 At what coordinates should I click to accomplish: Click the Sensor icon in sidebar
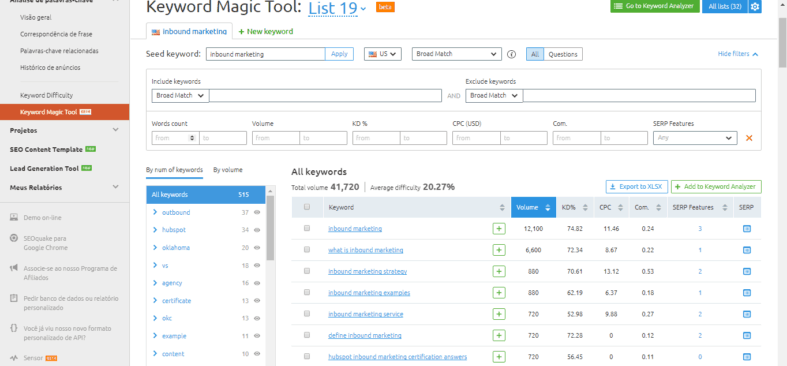tap(14, 358)
